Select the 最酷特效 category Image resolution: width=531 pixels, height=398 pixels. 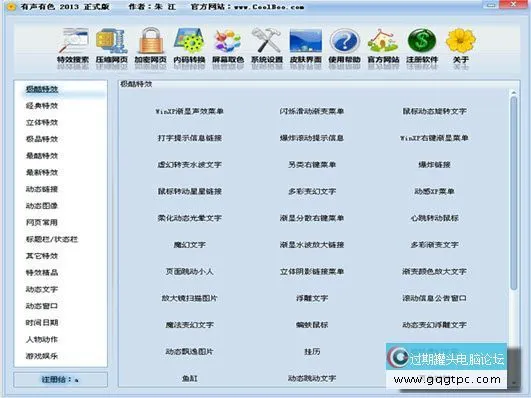coord(42,156)
